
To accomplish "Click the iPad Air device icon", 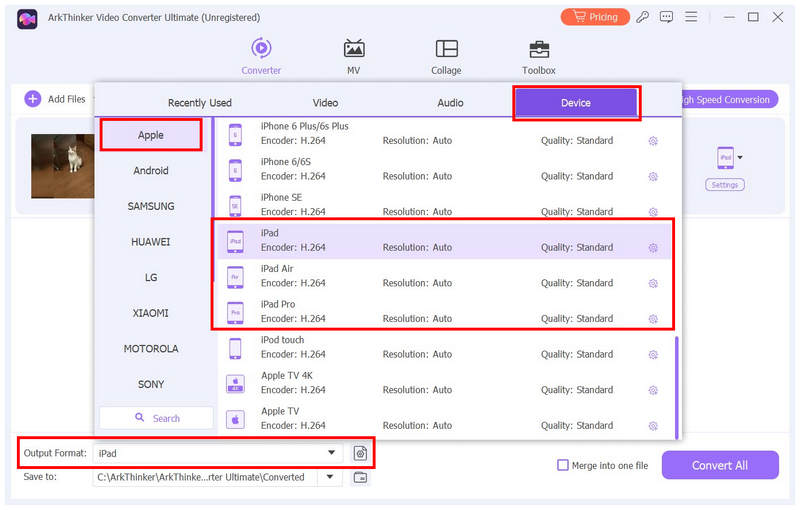I will (235, 277).
